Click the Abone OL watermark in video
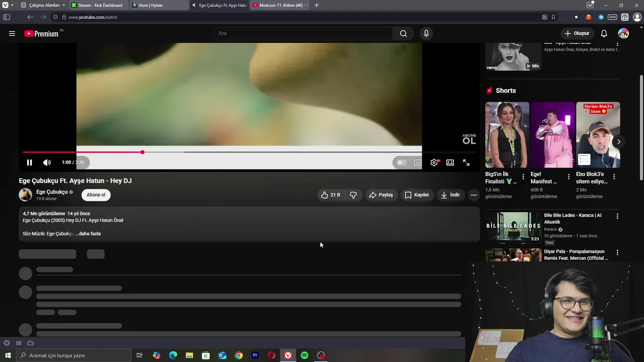 [469, 139]
